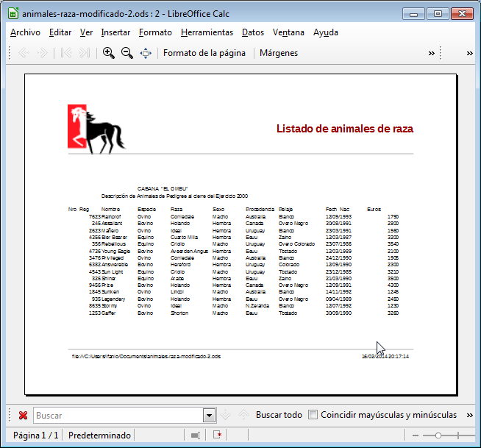This screenshot has height=448, width=481.
Task: Close the find toolbar with red X
Action: click(23, 415)
